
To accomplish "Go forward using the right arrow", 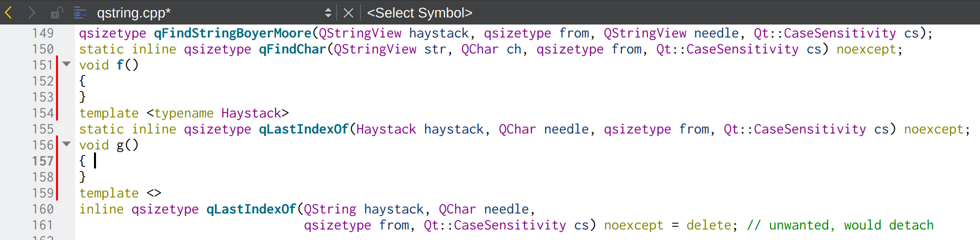I will coord(31,12).
